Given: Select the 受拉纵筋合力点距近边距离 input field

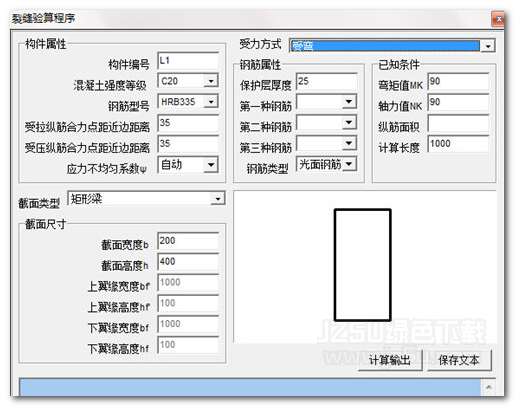Looking at the screenshot, I should [x=188, y=123].
